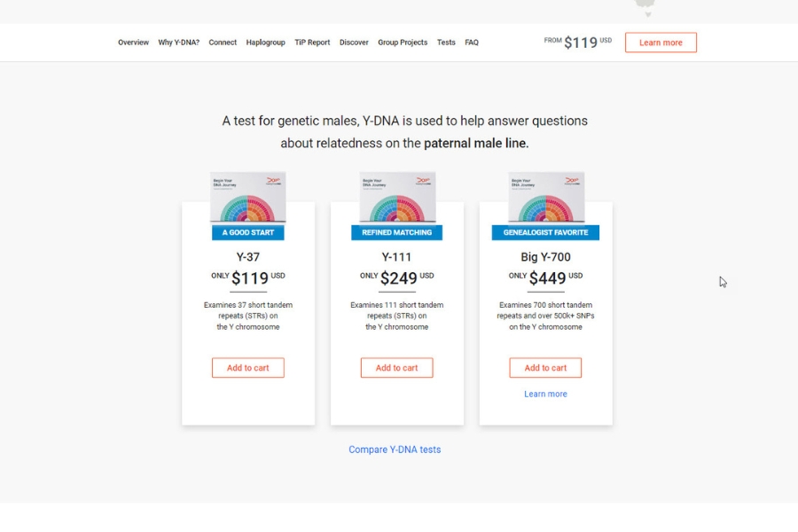Click the Genealogist Favorite badge
This screenshot has width=798, height=532.
click(x=545, y=232)
